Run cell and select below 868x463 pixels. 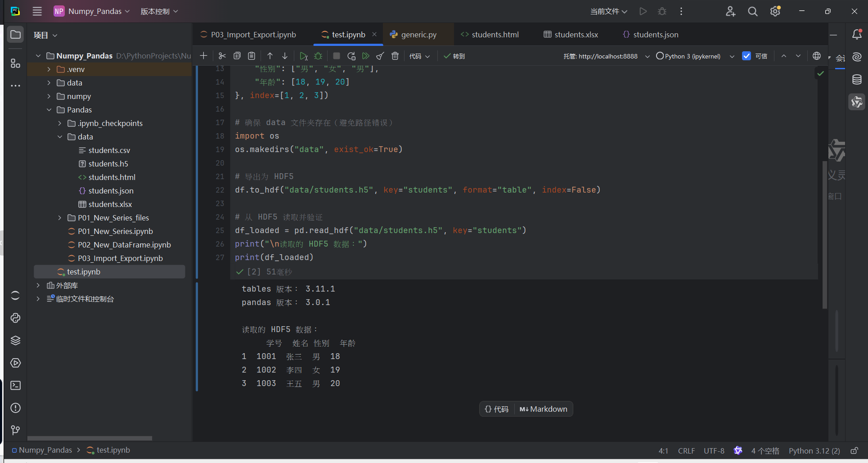pos(304,56)
